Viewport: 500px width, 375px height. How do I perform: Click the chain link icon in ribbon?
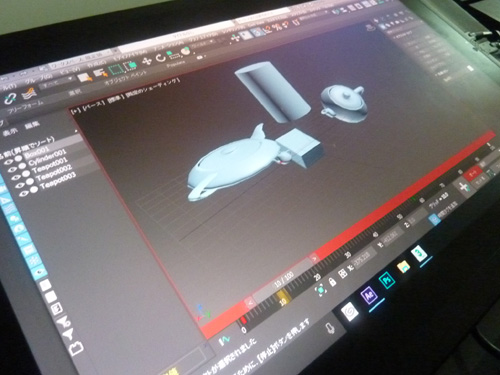(10, 99)
